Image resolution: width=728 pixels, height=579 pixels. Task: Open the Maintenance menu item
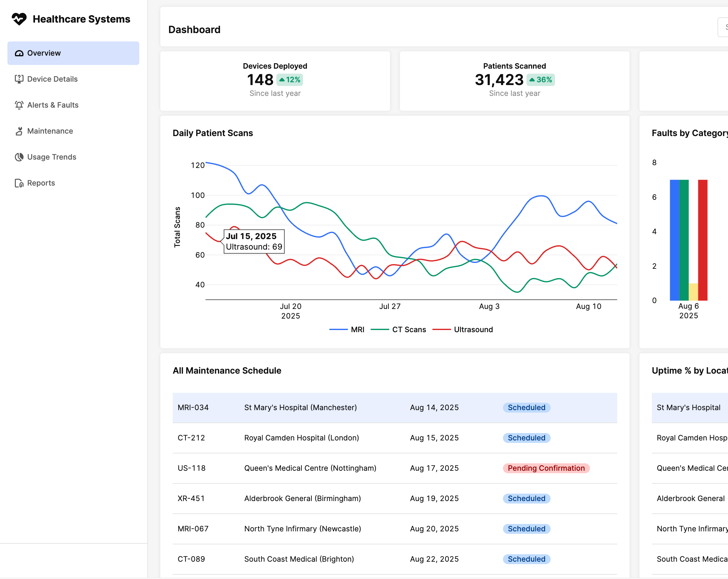50,131
